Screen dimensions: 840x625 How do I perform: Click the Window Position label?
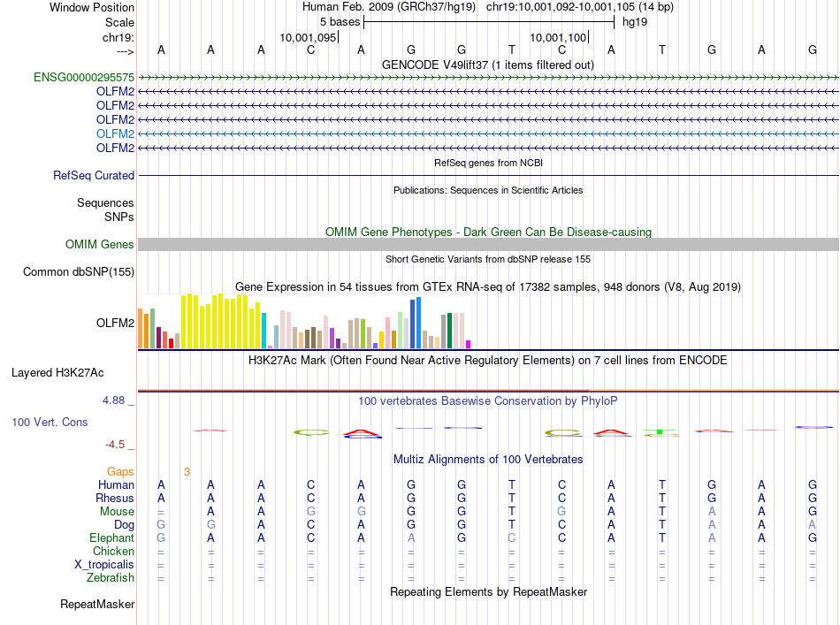click(92, 7)
